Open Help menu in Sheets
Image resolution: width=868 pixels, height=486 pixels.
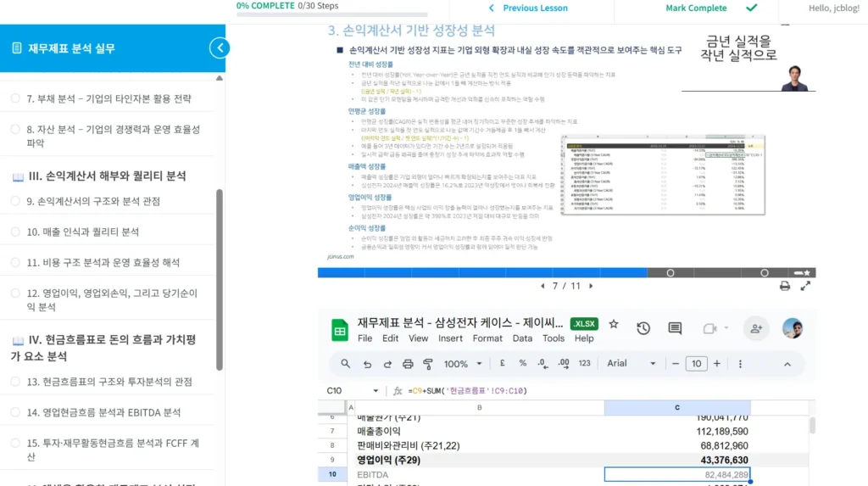point(583,338)
